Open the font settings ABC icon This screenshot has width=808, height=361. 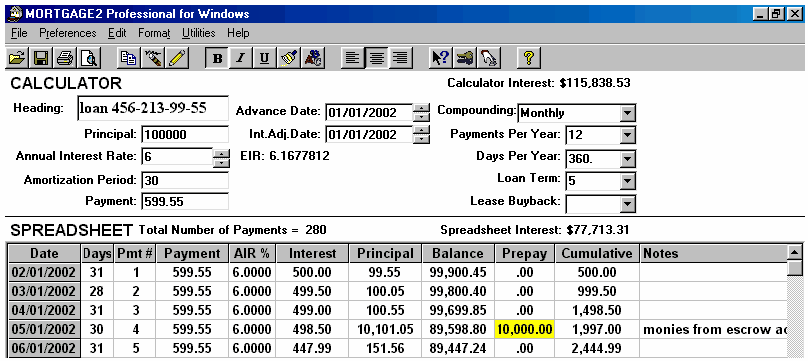(x=313, y=59)
